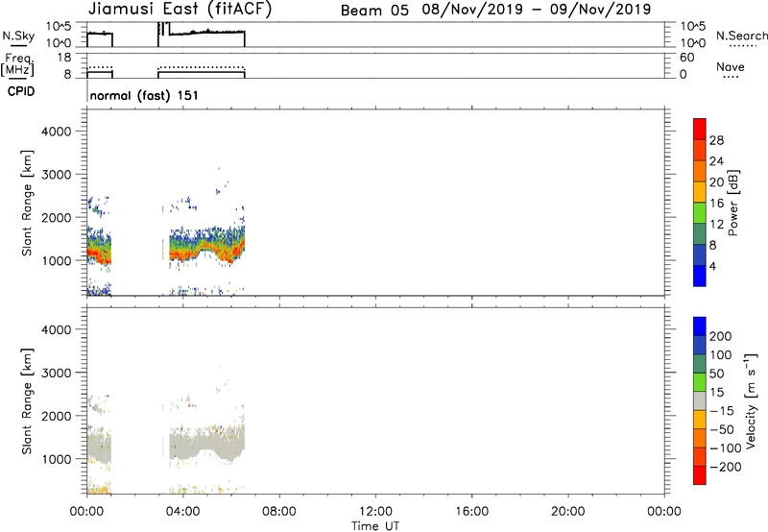Click the '28' value on the power colorbar
768x532 pixels.
(716, 140)
